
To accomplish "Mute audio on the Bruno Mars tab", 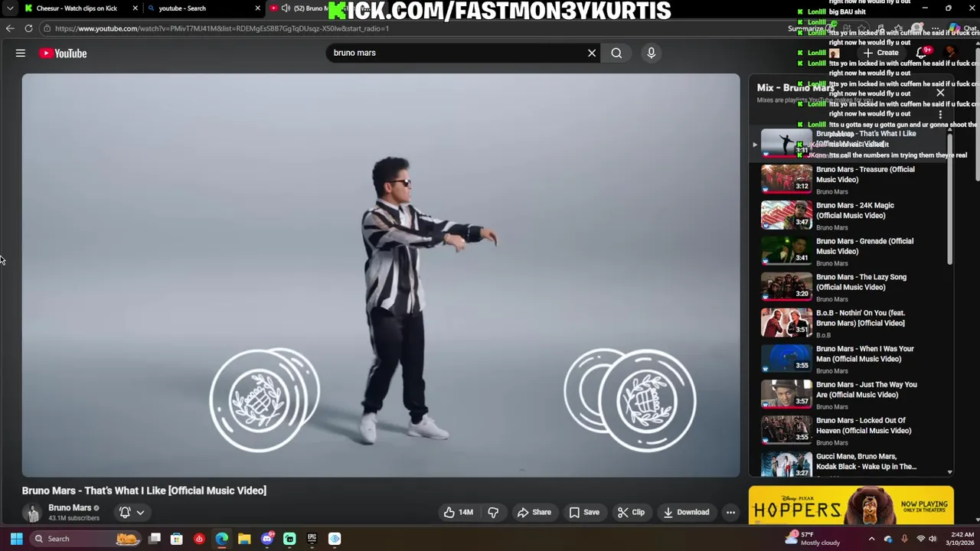I will pyautogui.click(x=286, y=8).
